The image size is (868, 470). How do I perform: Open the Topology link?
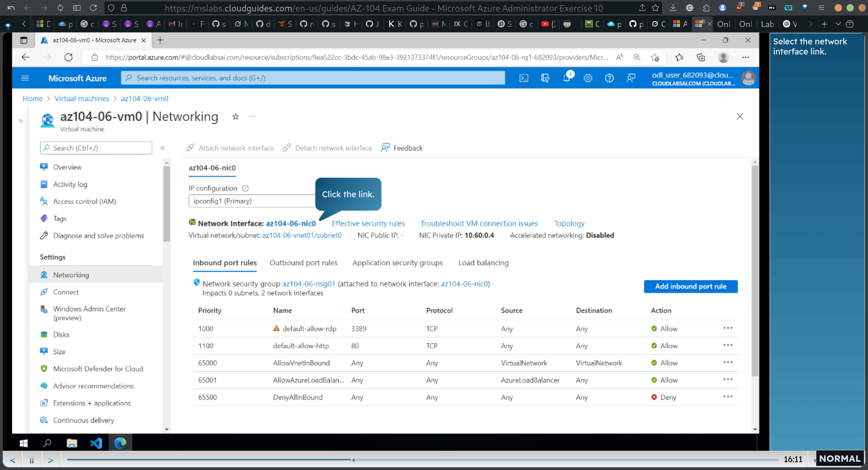click(569, 224)
